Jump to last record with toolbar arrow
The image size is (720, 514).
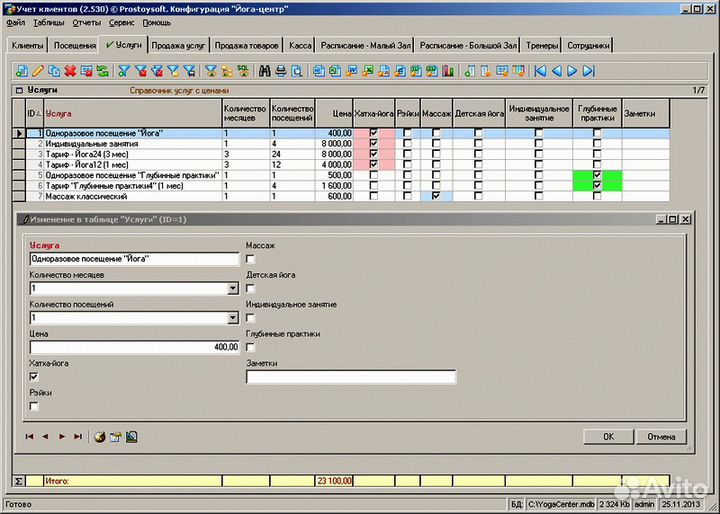[590, 70]
